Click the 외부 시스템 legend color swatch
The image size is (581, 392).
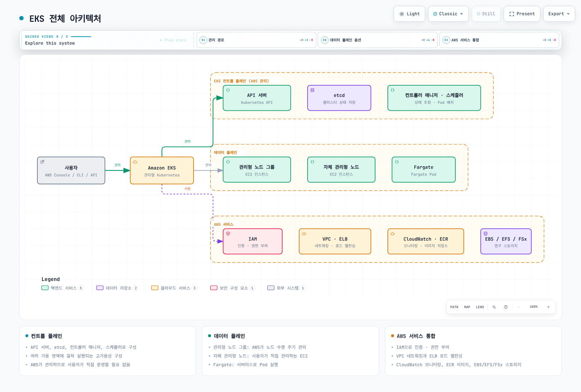271,288
